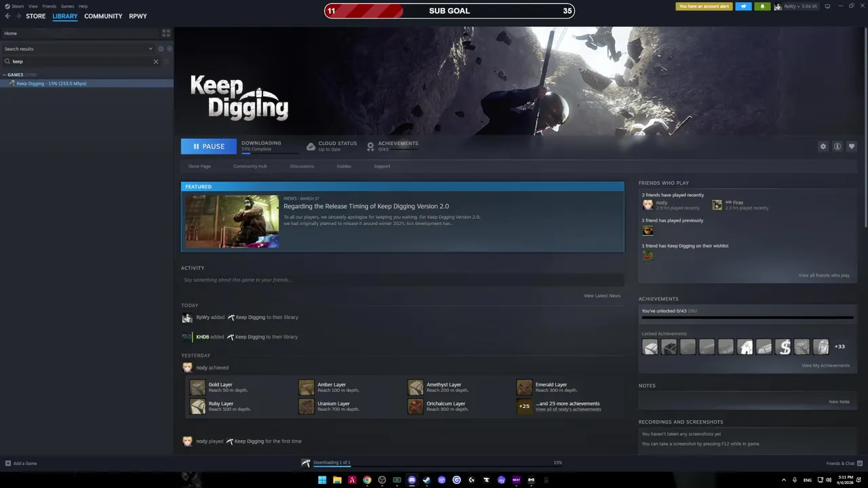Open Friends & Chat at bottom right
Image resolution: width=868 pixels, height=488 pixels.
point(845,464)
